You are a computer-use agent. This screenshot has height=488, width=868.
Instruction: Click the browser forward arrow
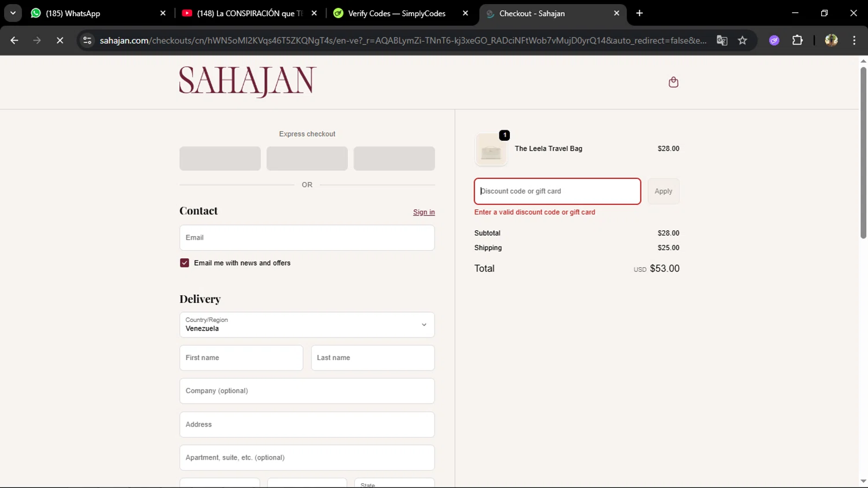[37, 41]
